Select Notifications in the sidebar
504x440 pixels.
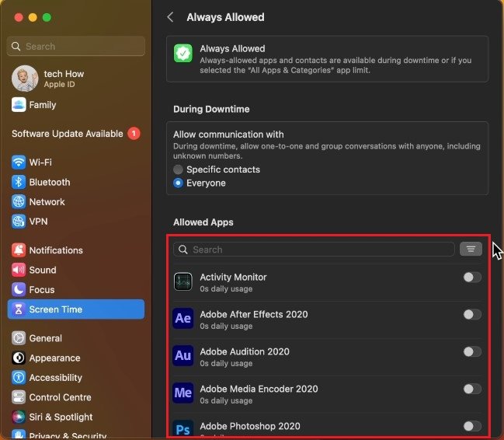coord(55,250)
